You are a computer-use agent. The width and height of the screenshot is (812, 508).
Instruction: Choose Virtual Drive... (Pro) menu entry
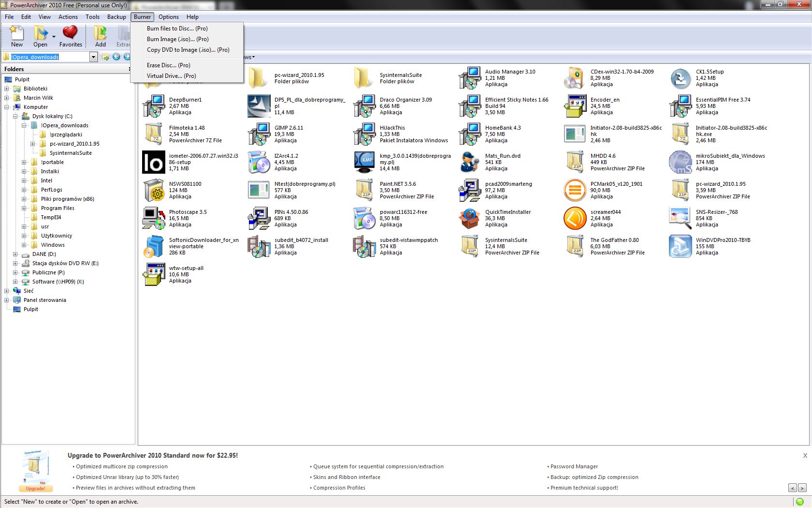pos(187,76)
